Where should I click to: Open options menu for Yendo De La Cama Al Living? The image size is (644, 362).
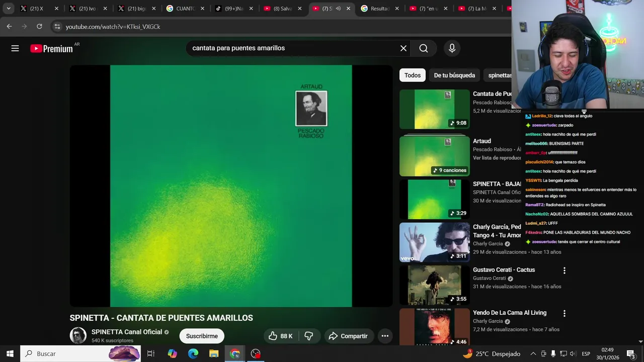click(x=564, y=313)
